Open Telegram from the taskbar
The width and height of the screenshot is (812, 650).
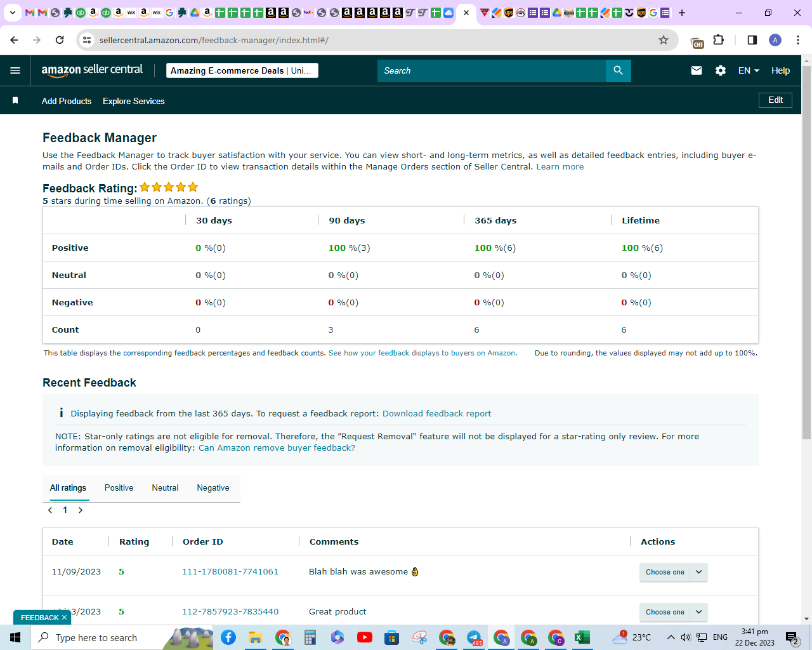474,637
